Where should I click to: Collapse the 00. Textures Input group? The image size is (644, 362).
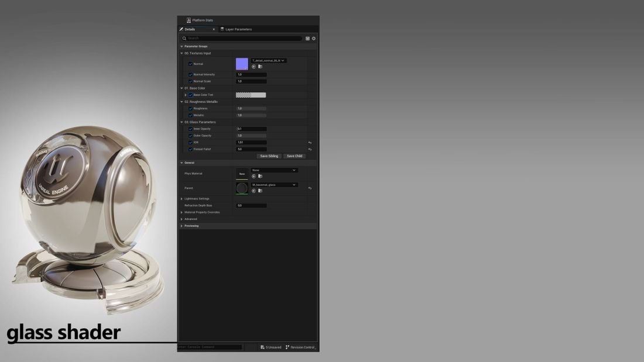pyautogui.click(x=181, y=53)
